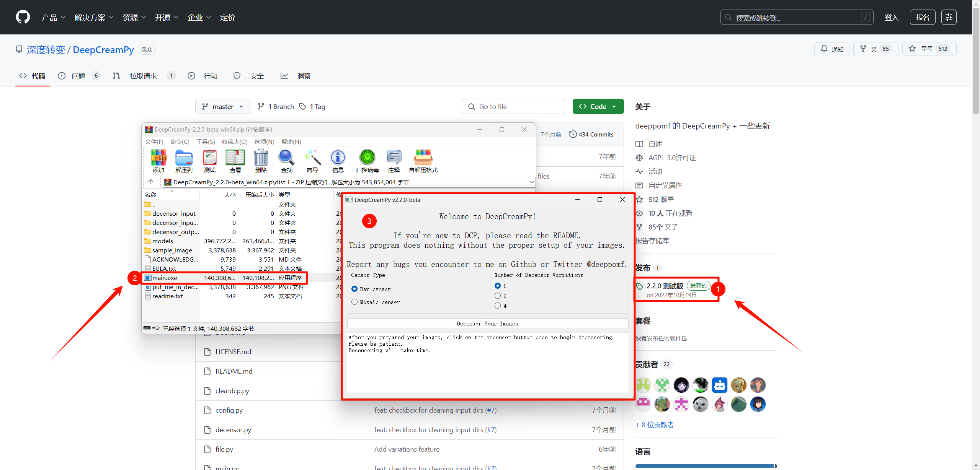
Task: Click the activity pulse icon (活动)
Action: 639,172
